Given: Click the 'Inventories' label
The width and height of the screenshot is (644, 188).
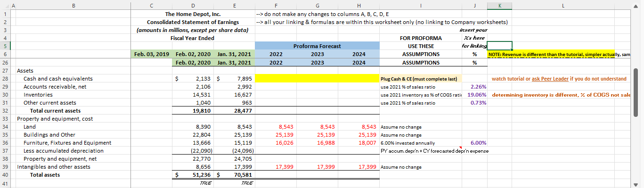Looking at the screenshot, I should pyautogui.click(x=37, y=95).
